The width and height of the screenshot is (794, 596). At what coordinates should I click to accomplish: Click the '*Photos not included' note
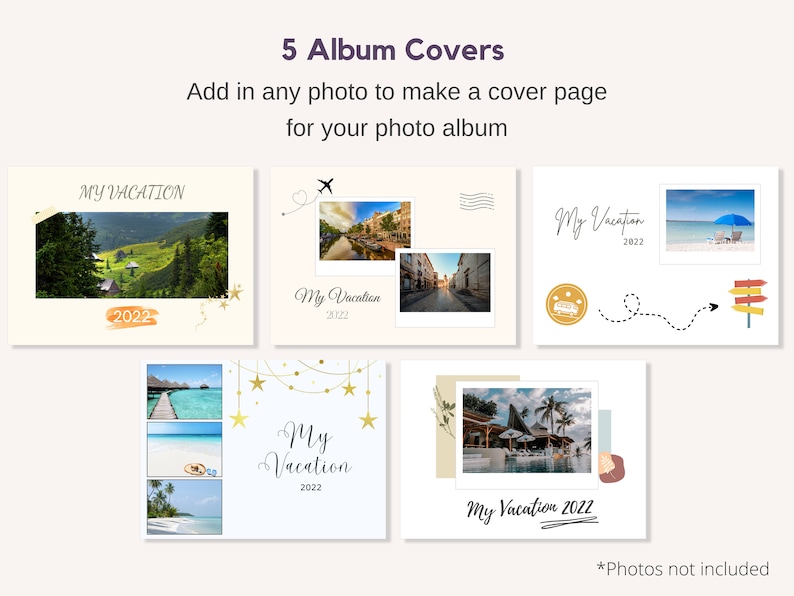pos(683,569)
